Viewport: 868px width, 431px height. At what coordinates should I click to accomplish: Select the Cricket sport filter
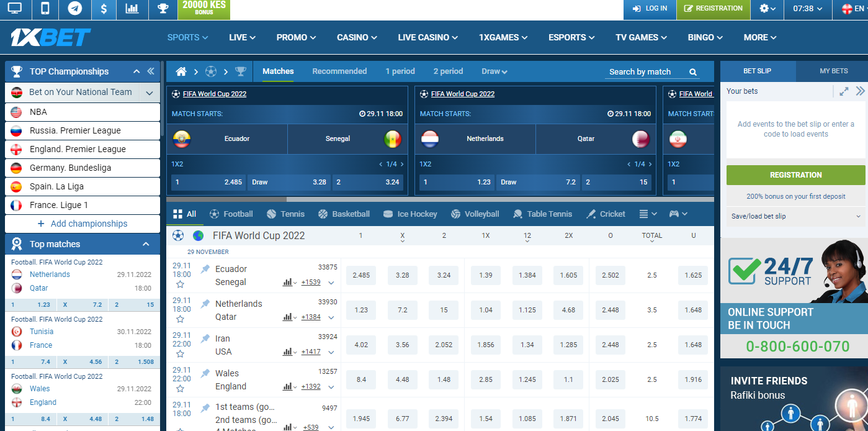click(x=606, y=214)
